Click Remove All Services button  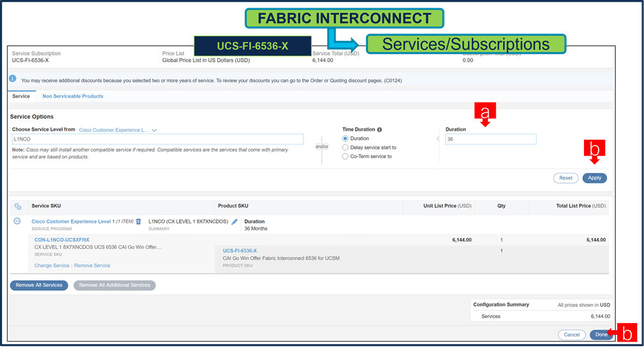coord(39,285)
